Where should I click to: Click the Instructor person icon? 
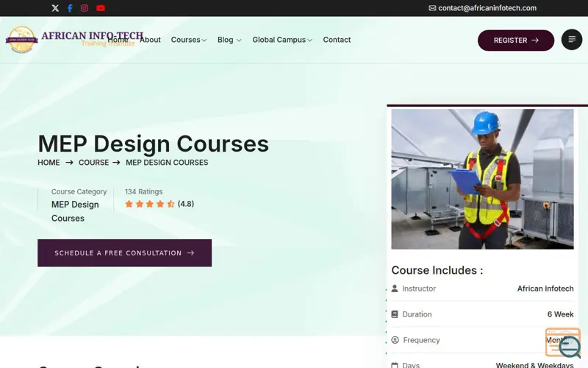(x=395, y=289)
